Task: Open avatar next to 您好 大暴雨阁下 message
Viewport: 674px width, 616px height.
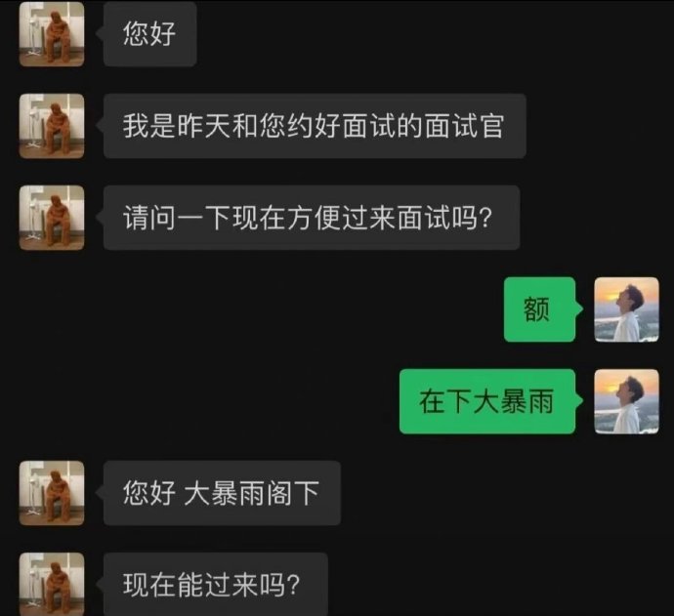Action: click(x=52, y=493)
